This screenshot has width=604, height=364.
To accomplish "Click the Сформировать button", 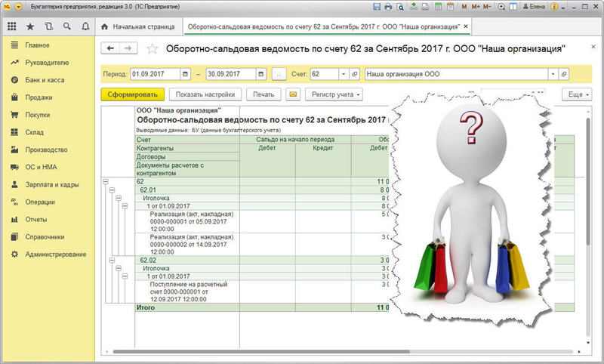I will click(133, 94).
